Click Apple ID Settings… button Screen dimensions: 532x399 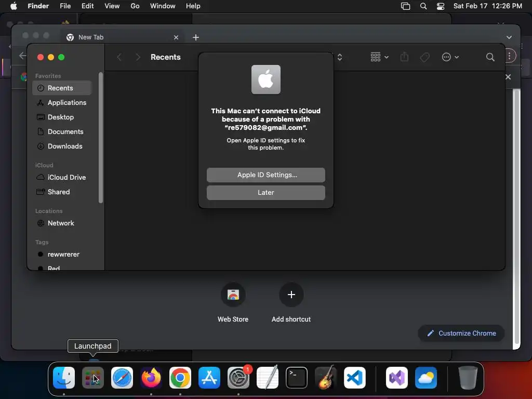pyautogui.click(x=265, y=175)
